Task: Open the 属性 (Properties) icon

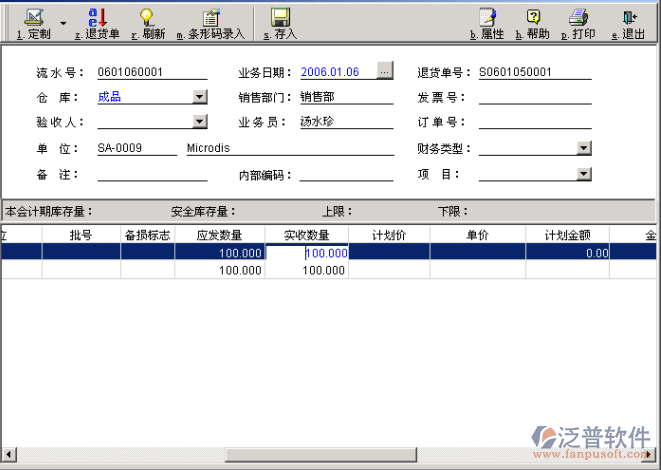Action: click(x=487, y=18)
